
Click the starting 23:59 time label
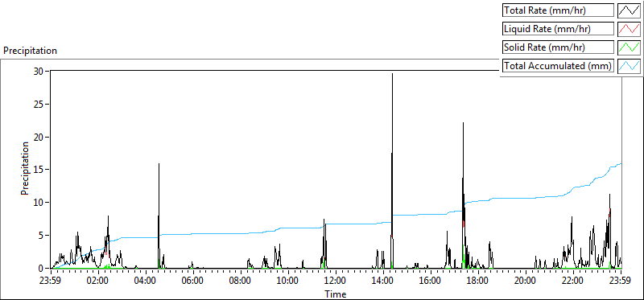51,282
